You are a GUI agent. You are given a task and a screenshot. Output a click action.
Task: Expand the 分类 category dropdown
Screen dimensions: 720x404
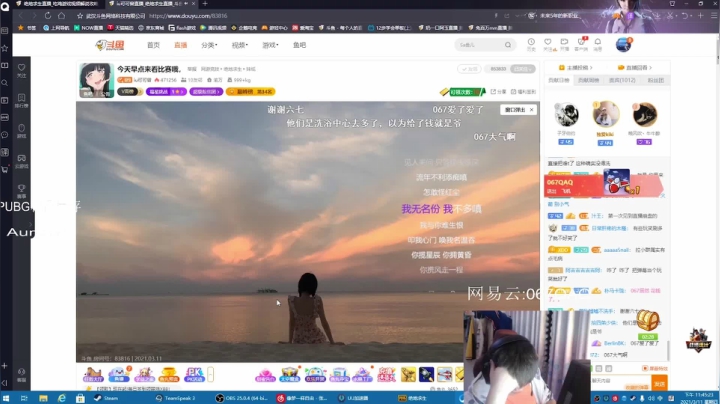tap(209, 45)
